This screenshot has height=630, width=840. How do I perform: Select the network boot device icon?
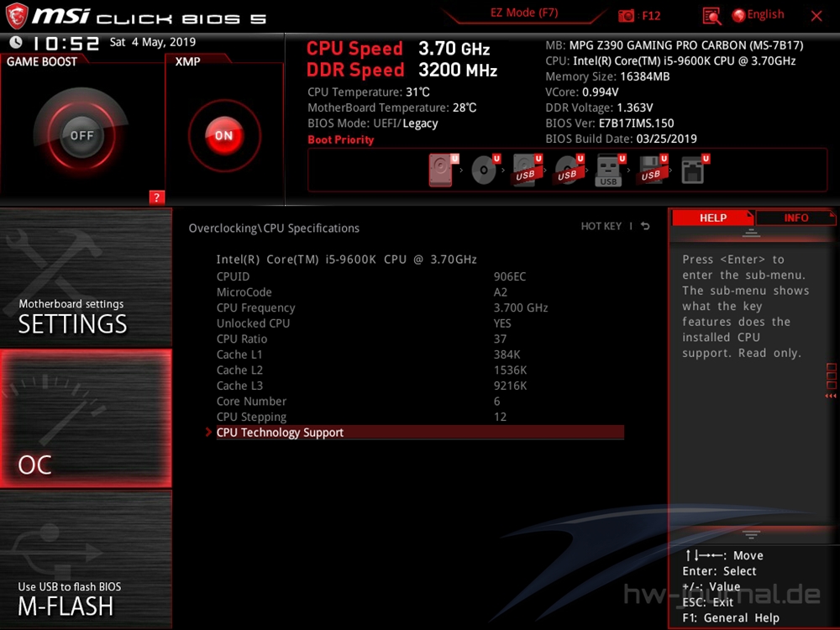[695, 170]
